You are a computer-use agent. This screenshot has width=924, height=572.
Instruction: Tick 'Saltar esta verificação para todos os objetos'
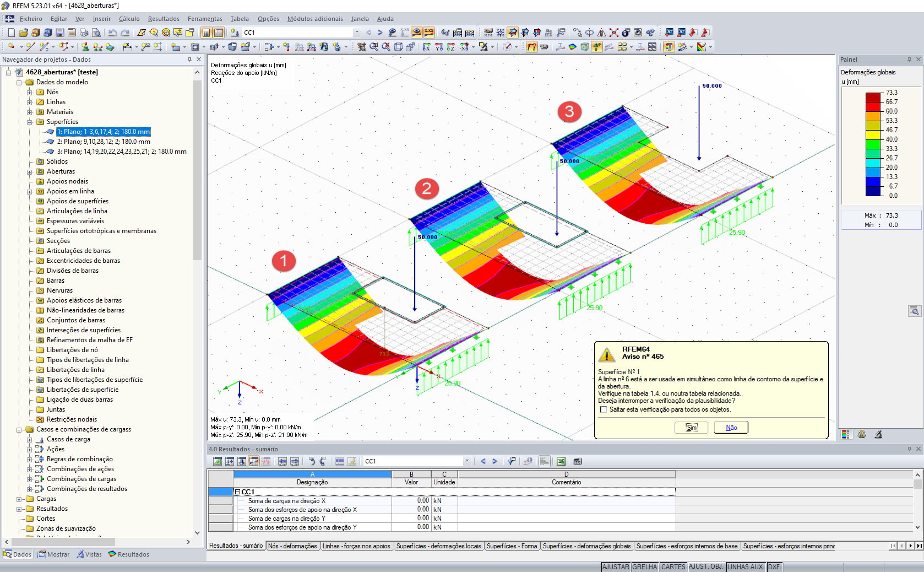[604, 410]
